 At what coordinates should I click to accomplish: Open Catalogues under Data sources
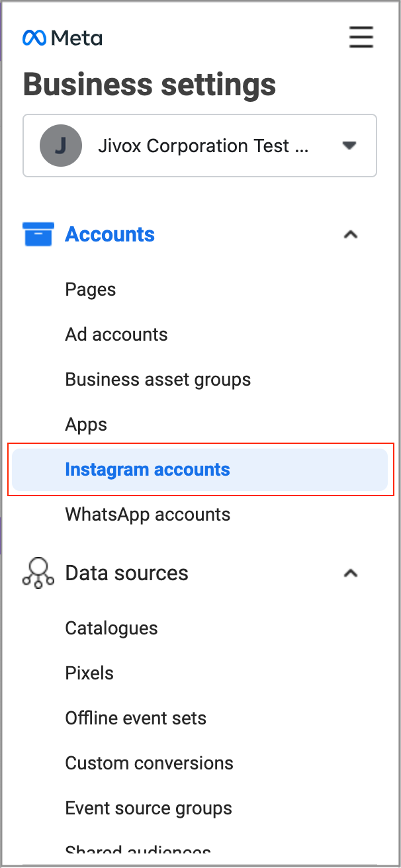(111, 629)
